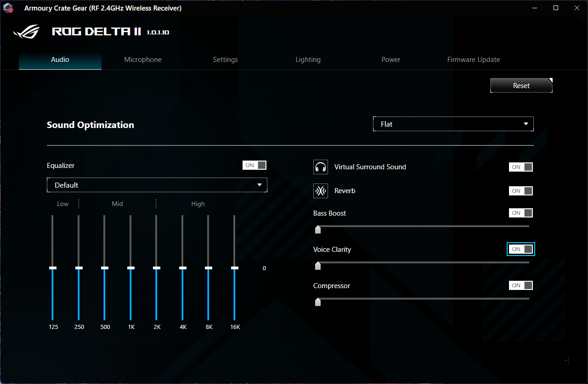588x384 pixels.
Task: View the Firmware Update tab
Action: (x=474, y=60)
